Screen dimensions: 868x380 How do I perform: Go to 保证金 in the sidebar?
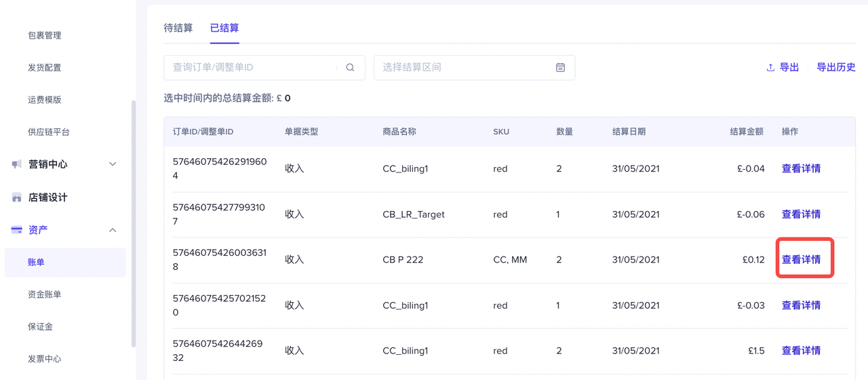[x=40, y=326]
